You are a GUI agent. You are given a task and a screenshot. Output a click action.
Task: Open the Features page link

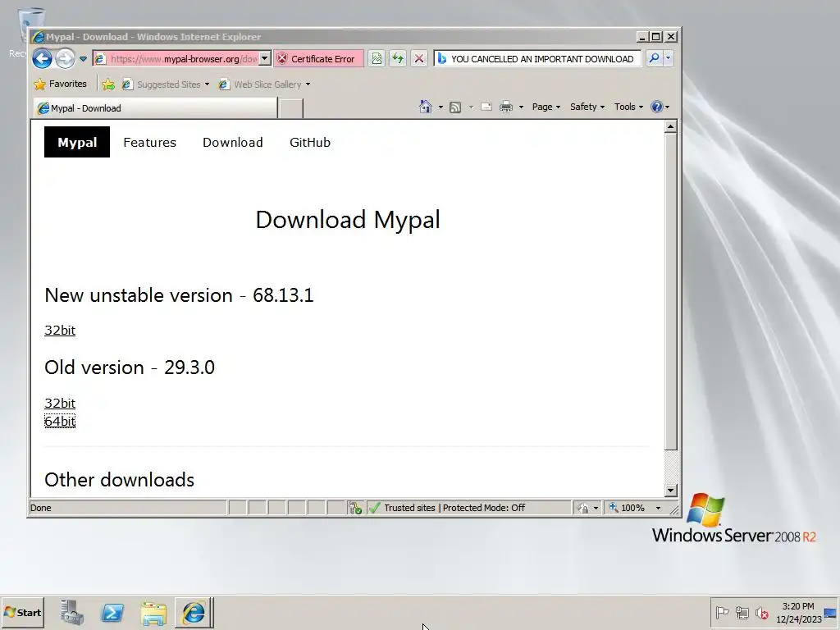tap(149, 143)
